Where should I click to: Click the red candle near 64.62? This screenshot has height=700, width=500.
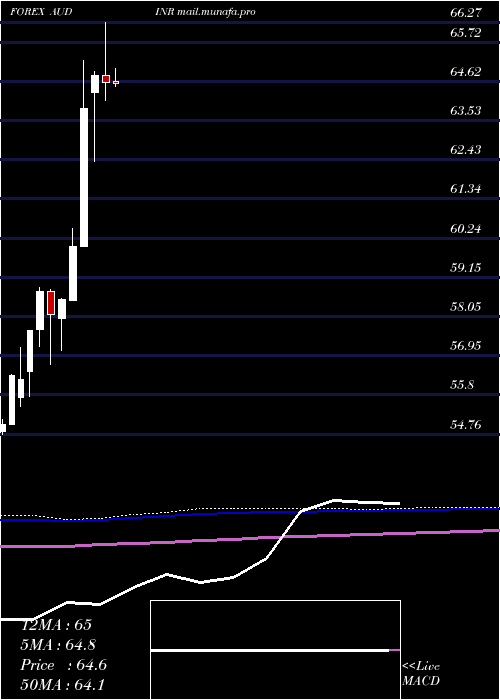click(106, 79)
